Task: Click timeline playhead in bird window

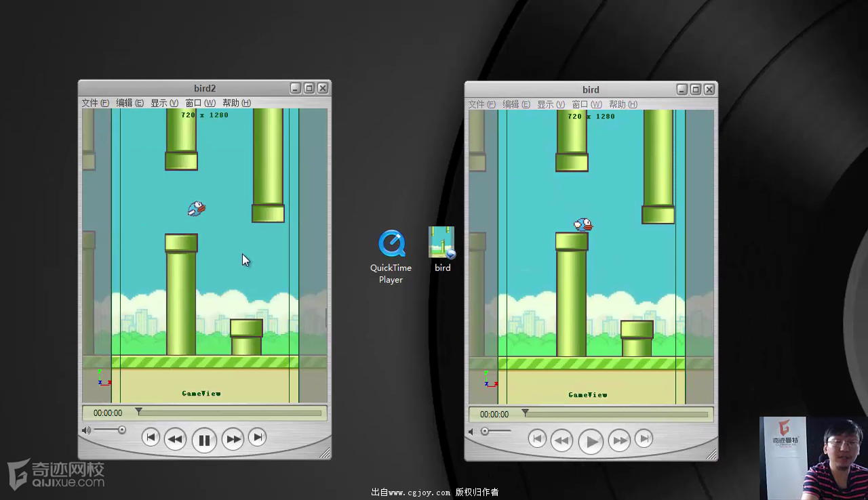Action: (525, 413)
